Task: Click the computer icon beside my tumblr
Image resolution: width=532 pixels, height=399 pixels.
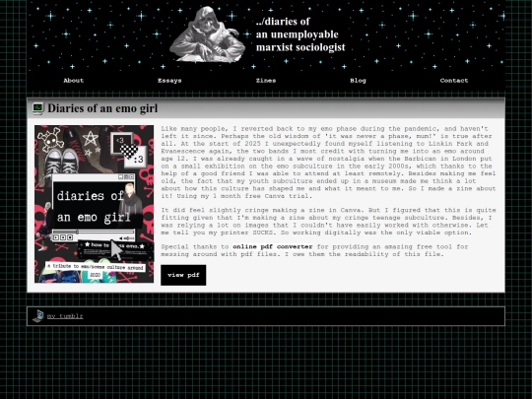Action: click(38, 316)
